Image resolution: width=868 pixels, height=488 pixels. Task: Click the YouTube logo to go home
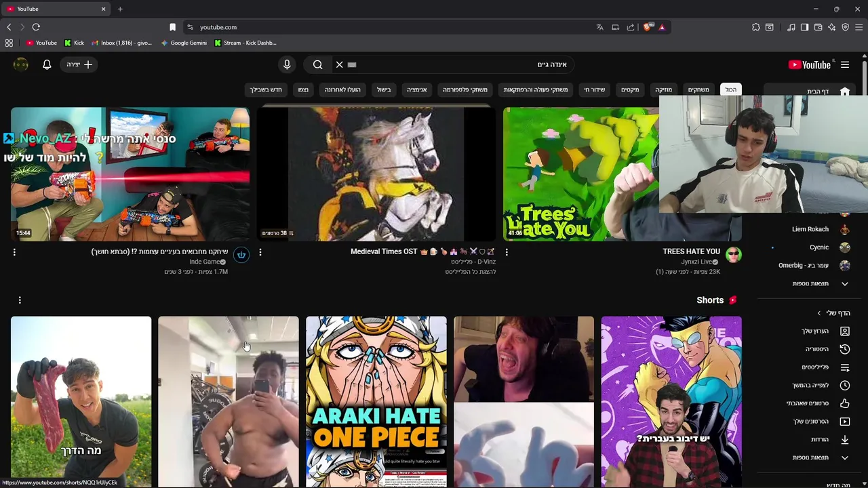[x=810, y=64]
